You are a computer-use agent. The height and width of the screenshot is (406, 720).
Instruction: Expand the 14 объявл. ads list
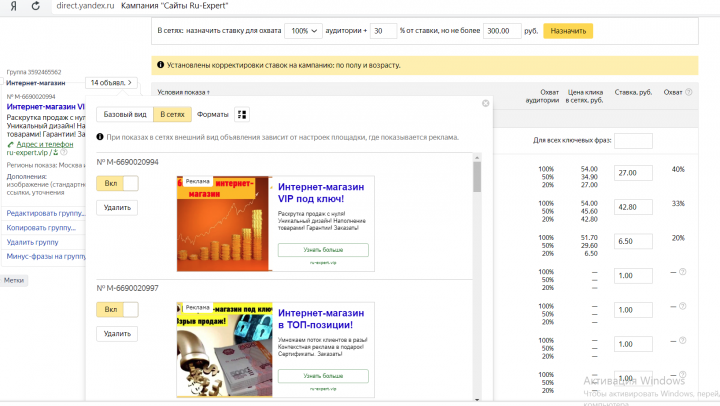point(111,83)
